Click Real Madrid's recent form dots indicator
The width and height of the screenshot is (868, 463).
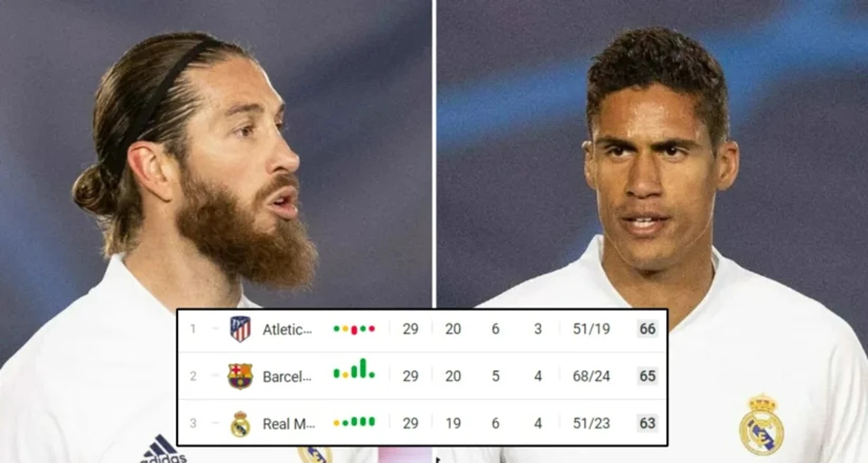354,422
